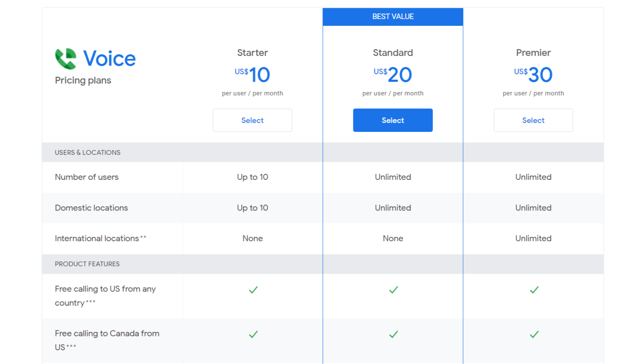Click Standard checkmark for free calling to Canada
Viewport: 644px width, 364px height.
click(394, 334)
